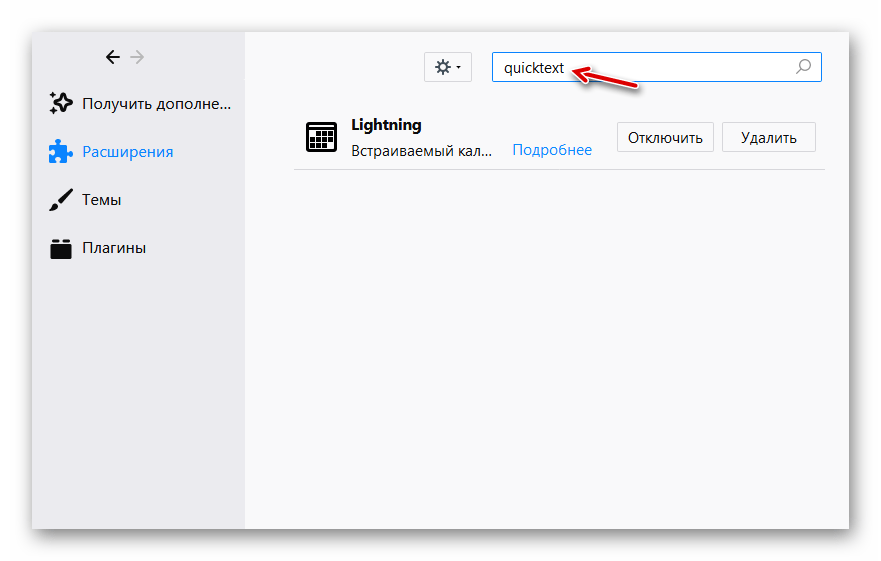Click the blue puzzle piece icon
The image size is (881, 561).
coord(61,151)
